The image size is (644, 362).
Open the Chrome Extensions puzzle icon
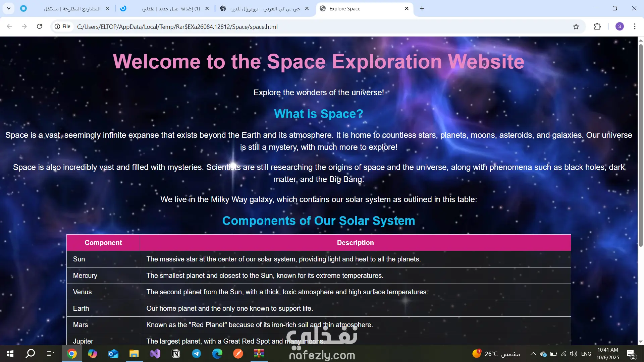597,26
